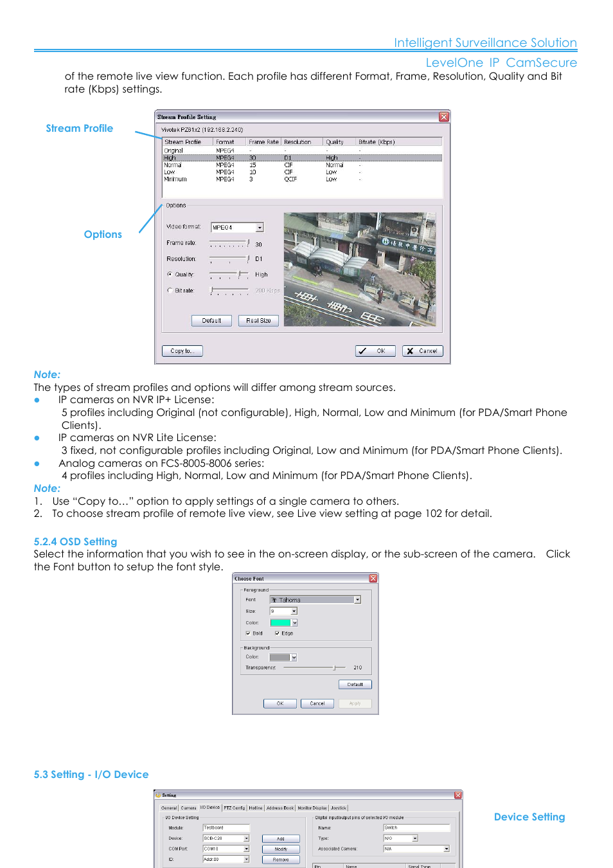Click the street camera preview image

(360, 269)
